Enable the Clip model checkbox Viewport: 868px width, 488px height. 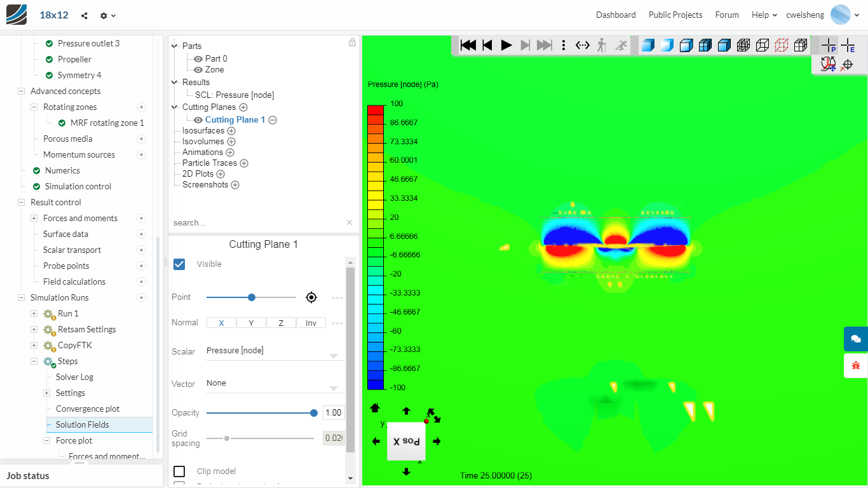(179, 471)
